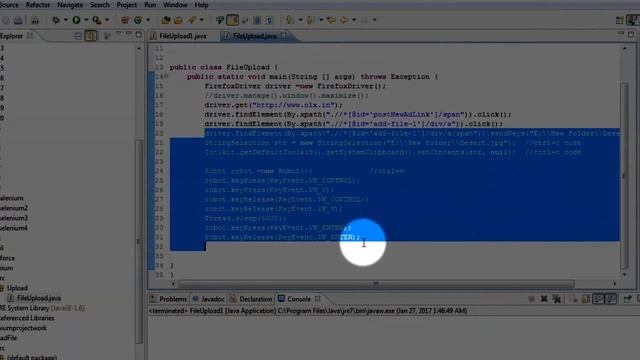
Task: Click the Package Explorer vertical scrollbar
Action: tap(139, 241)
